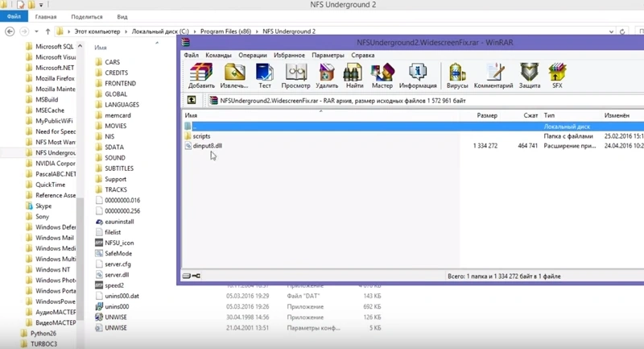
Task: Open the Параметры menu
Action: tap(328, 55)
